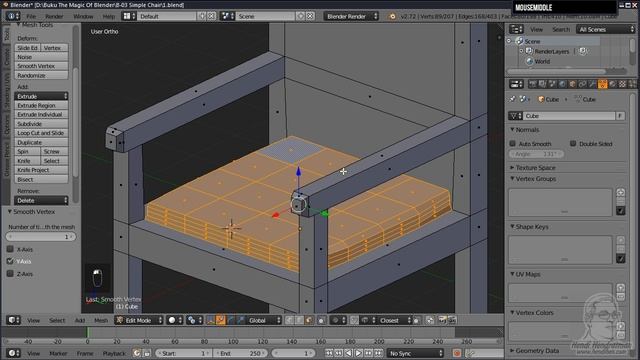Click the Extrude Region button

pyautogui.click(x=41, y=105)
